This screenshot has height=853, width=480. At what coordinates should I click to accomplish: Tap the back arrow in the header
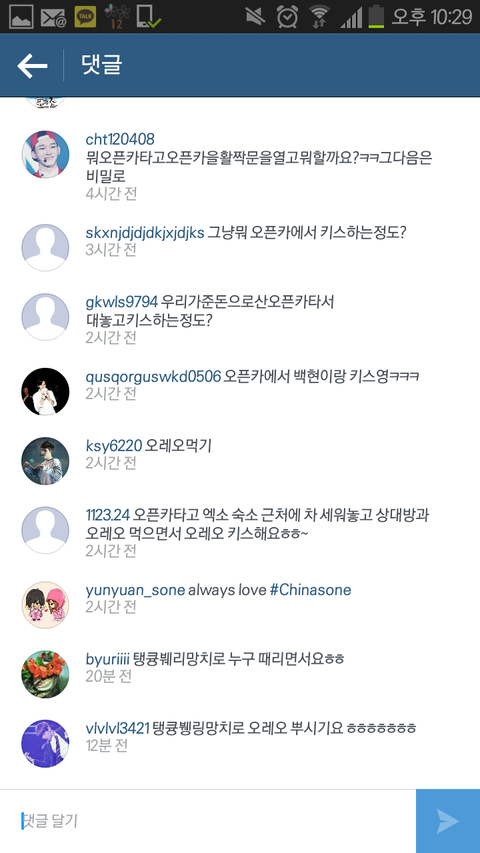(32, 66)
